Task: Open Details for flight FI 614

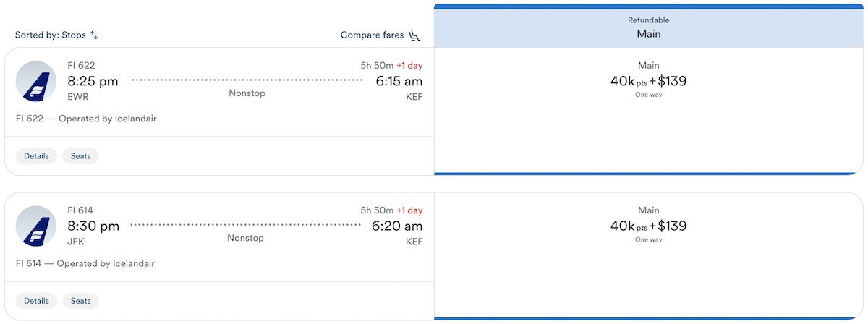Action: tap(36, 300)
